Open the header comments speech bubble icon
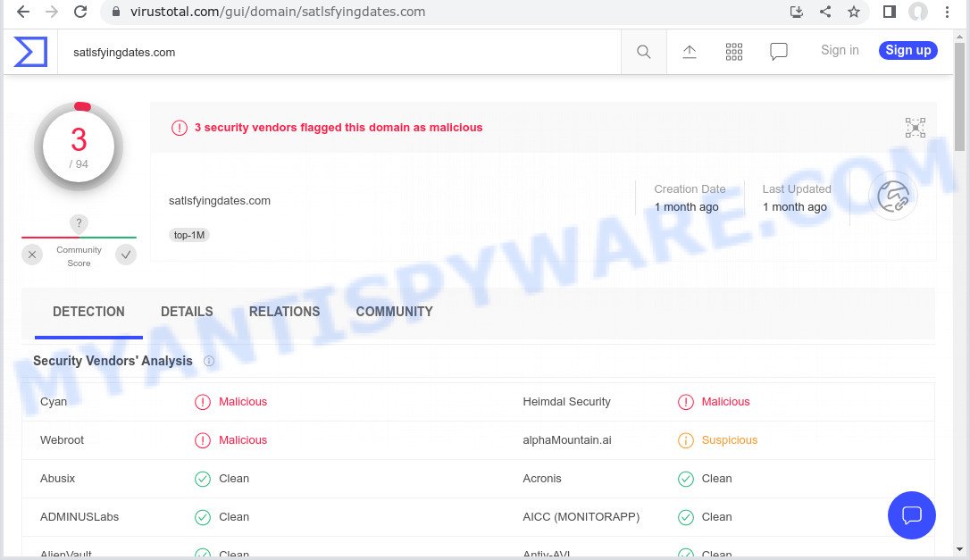Viewport: 970px width, 560px height. click(778, 52)
